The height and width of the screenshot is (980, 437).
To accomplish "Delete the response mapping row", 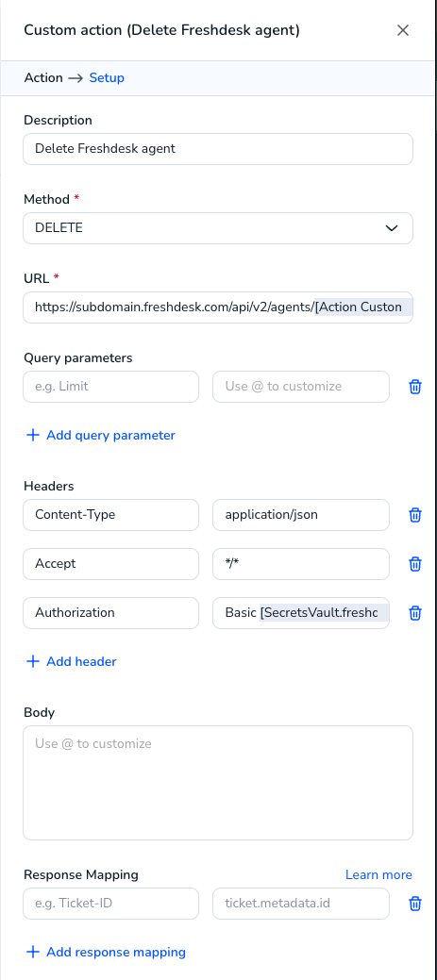I will pos(415,904).
